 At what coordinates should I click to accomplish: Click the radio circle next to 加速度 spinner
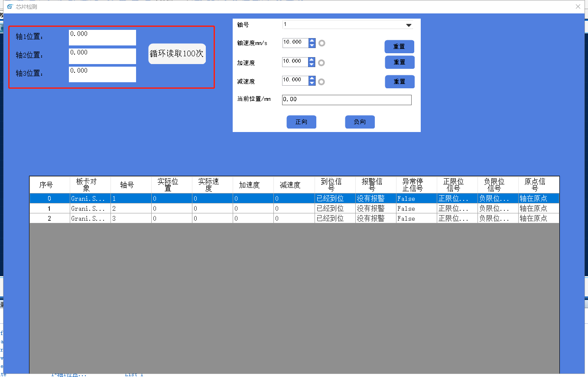coord(322,63)
